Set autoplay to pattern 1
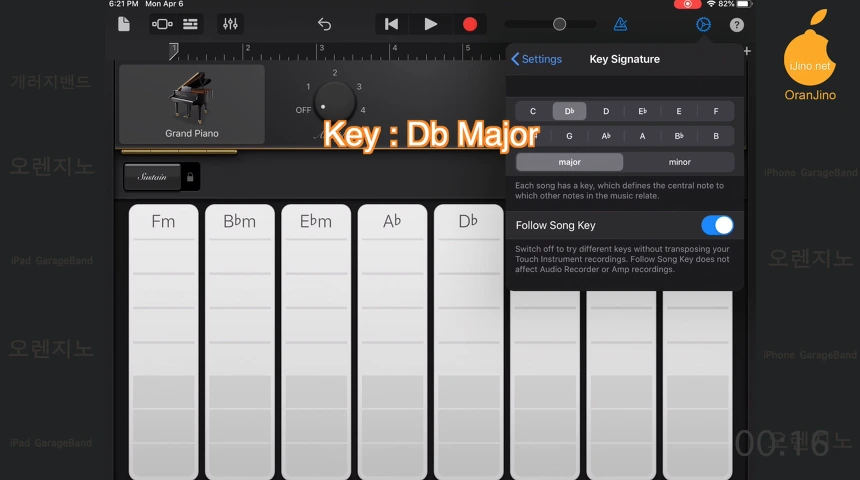Viewport: 860px width, 480px height. pos(308,87)
